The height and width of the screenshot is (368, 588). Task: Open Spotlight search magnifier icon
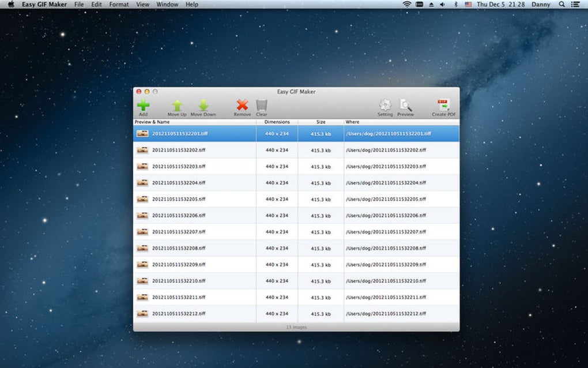(x=561, y=4)
